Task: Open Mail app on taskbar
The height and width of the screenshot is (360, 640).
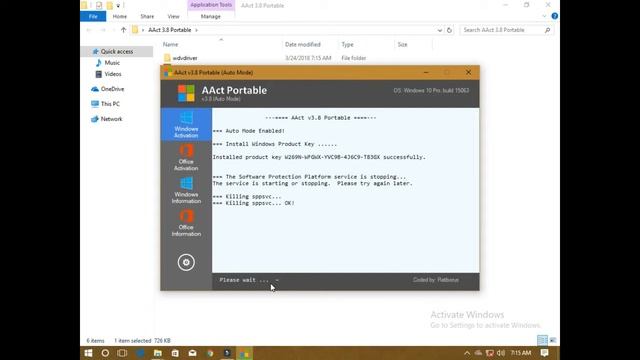Action: pos(193,353)
